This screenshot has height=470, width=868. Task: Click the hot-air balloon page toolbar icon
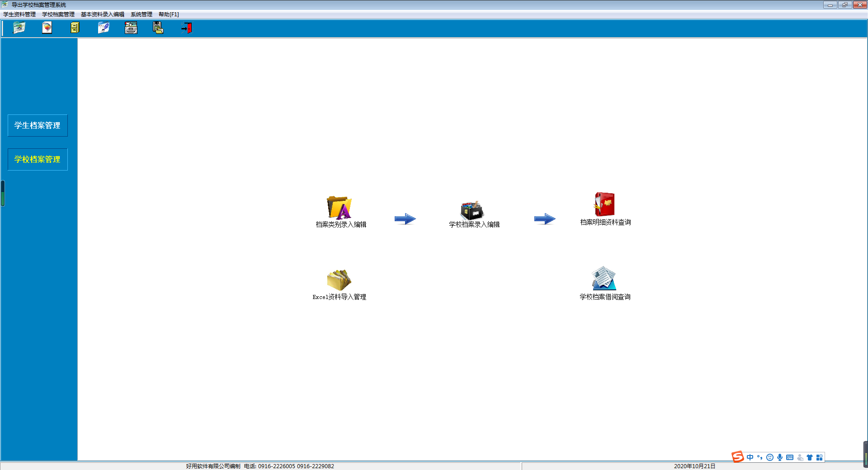tap(47, 28)
